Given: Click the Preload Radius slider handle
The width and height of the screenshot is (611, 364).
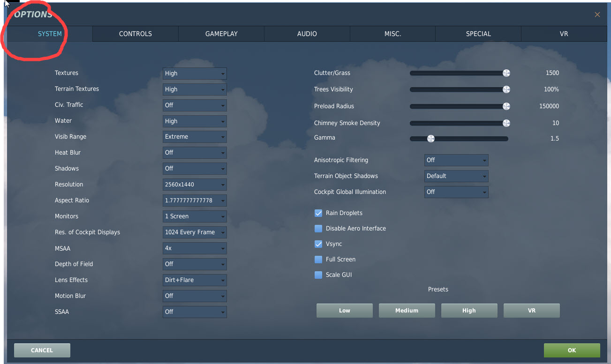Looking at the screenshot, I should [x=506, y=106].
